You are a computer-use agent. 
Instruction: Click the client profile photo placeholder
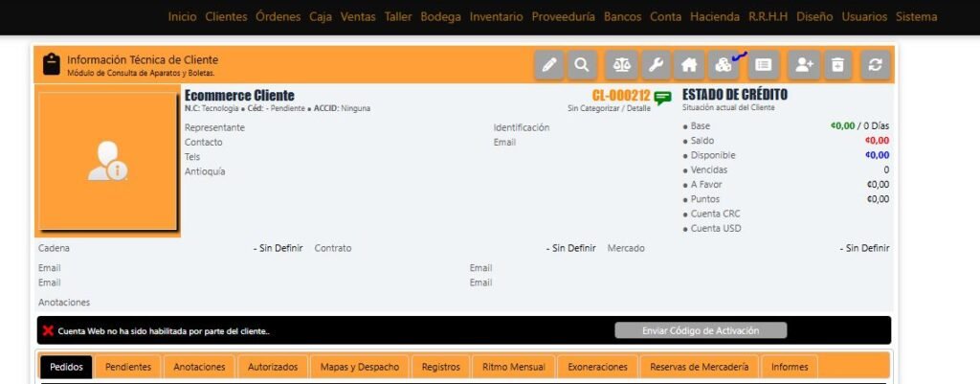coord(107,161)
